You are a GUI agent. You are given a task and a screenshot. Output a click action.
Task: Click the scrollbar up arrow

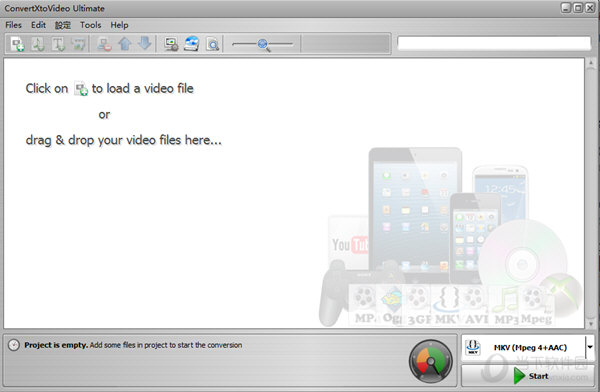(591, 63)
